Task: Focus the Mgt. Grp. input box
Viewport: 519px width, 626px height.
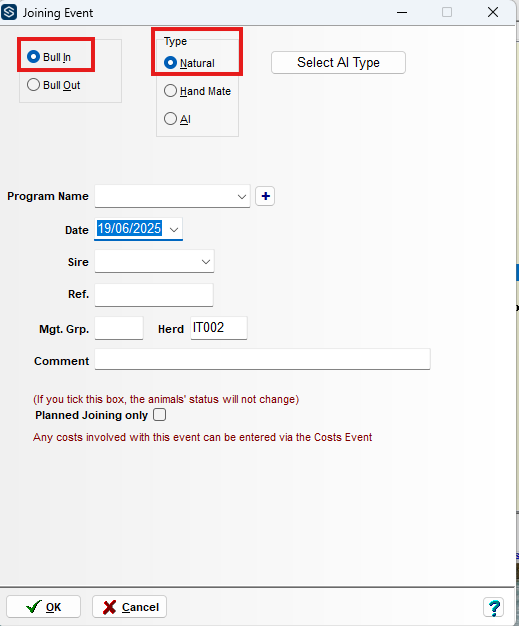Action: pyautogui.click(x=119, y=328)
